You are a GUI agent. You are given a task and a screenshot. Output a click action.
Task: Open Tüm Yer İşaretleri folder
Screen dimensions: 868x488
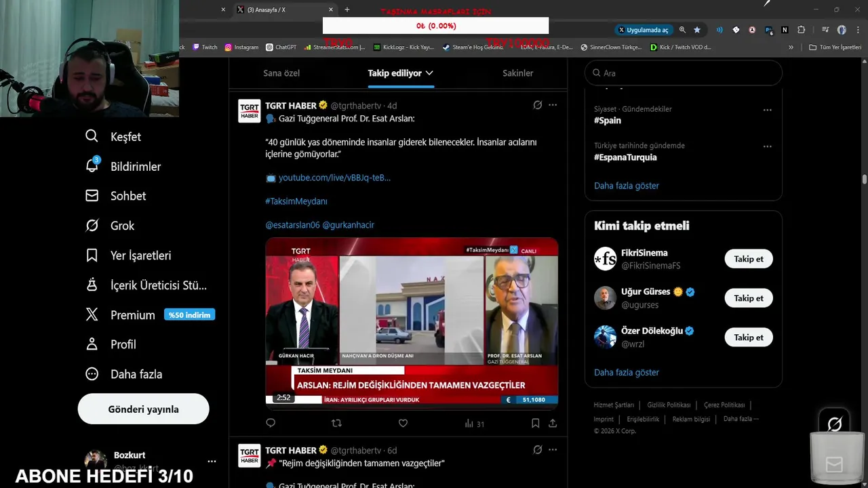(x=836, y=47)
